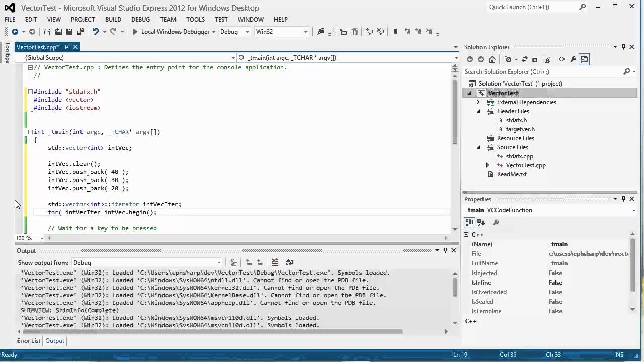Start debugging with the green play arrow
This screenshot has height=362, width=644.
(135, 32)
